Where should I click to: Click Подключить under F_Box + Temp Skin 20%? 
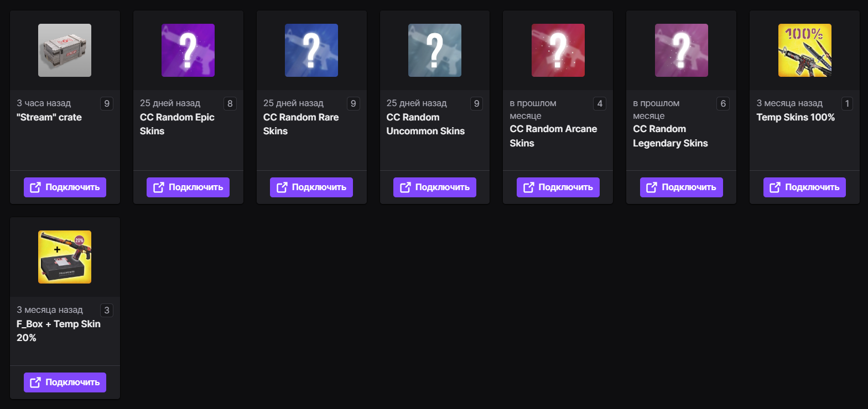point(65,382)
